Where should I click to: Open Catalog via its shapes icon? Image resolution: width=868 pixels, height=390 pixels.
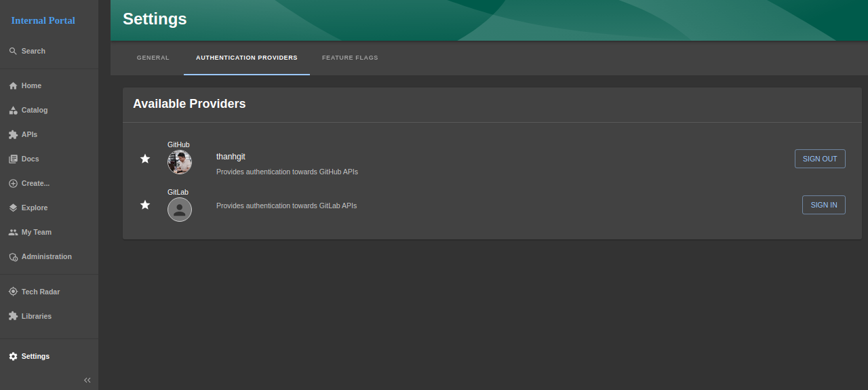click(13, 111)
